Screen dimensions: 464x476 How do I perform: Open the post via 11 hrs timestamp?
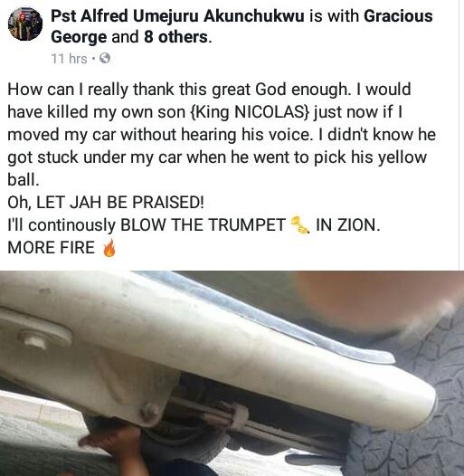click(x=69, y=58)
